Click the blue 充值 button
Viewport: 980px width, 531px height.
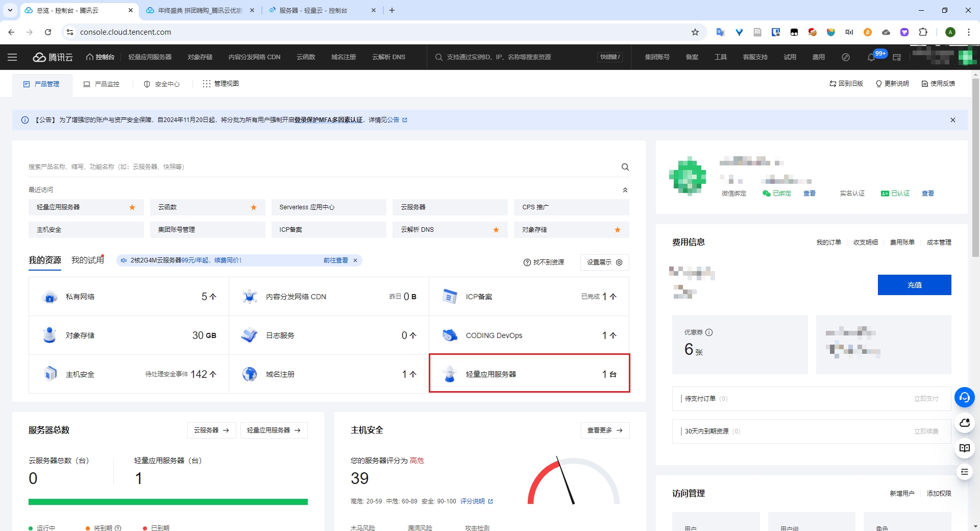click(914, 285)
